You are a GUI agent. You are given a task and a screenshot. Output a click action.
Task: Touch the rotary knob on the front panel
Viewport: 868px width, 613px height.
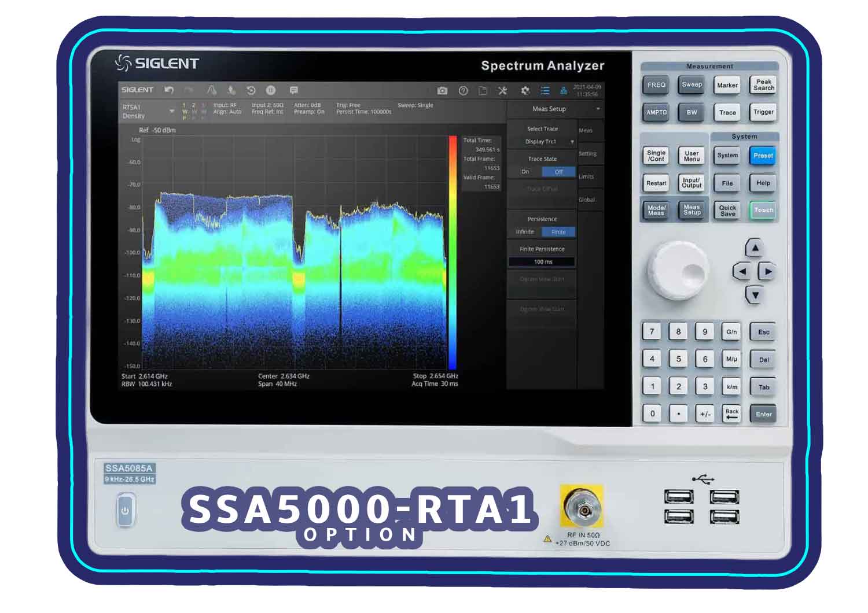pyautogui.click(x=678, y=271)
